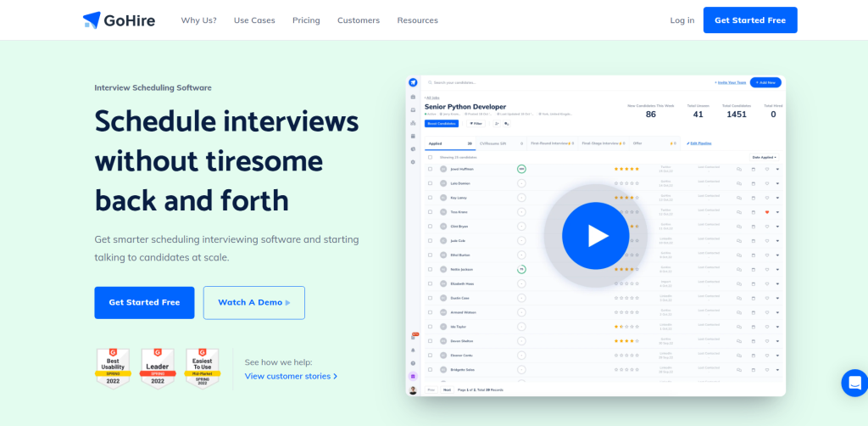Expand row arrow for Lola Damien

pos(777,183)
